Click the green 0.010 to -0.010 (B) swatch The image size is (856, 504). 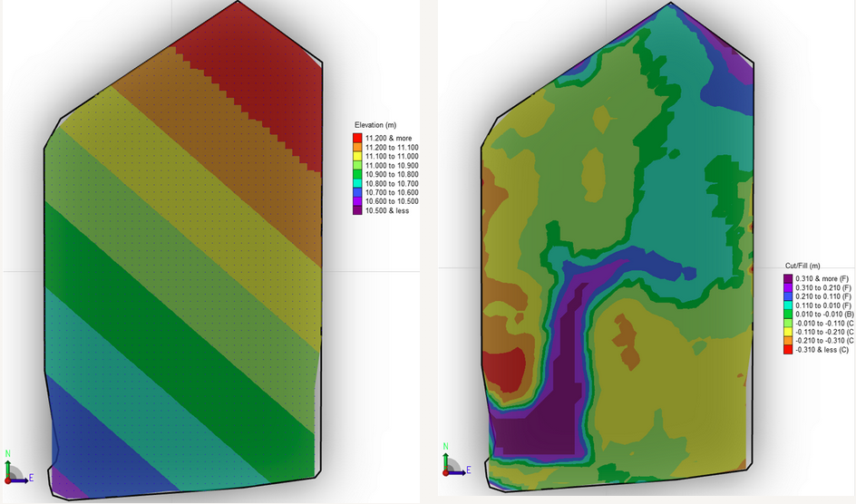tap(788, 315)
